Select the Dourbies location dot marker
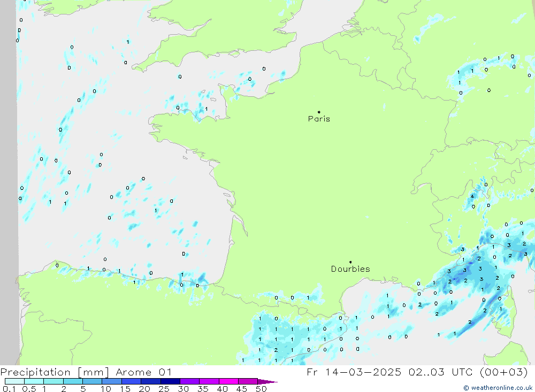 coord(350,262)
